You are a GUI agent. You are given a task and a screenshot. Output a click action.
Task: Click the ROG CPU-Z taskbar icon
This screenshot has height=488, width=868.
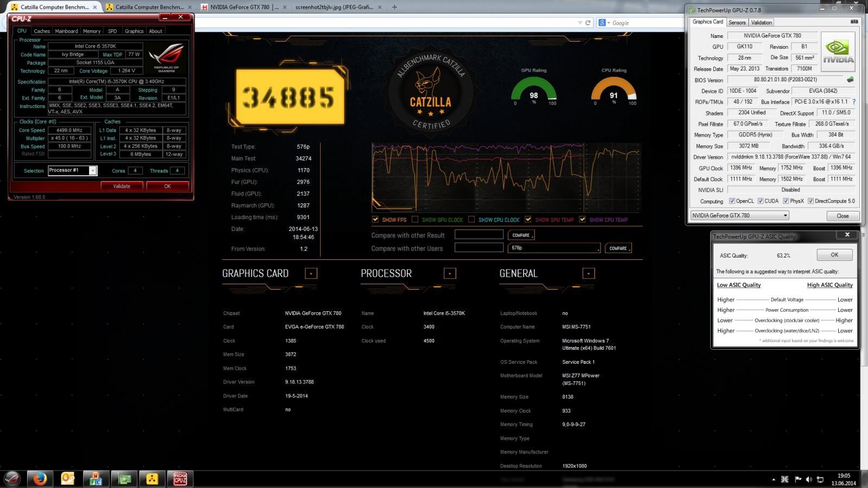point(180,479)
